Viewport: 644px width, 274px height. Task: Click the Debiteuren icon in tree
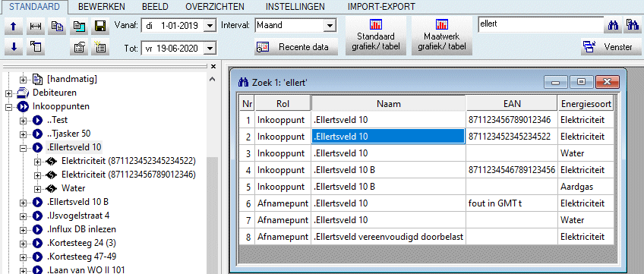pos(23,93)
